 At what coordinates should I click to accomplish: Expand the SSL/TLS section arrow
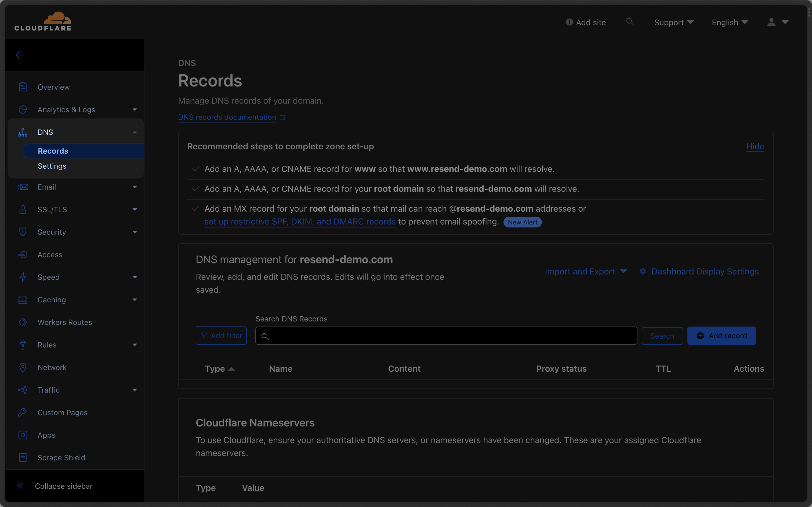tap(135, 209)
